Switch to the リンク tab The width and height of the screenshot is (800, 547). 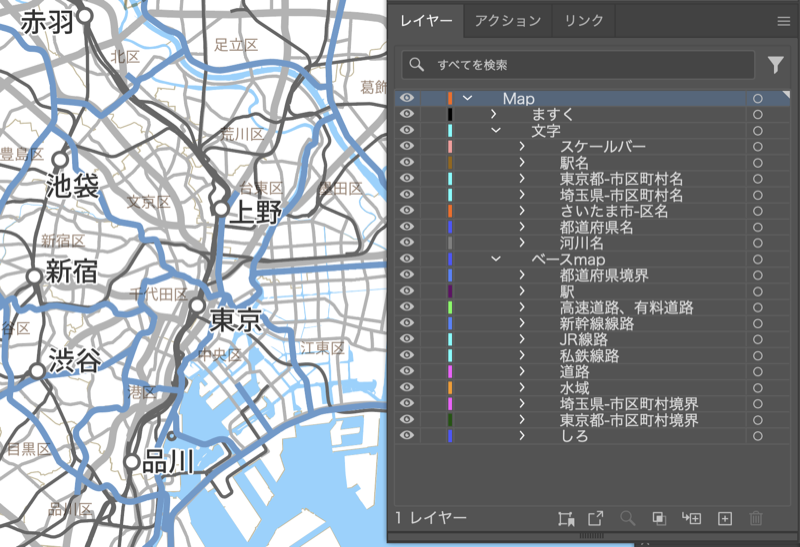tap(584, 20)
